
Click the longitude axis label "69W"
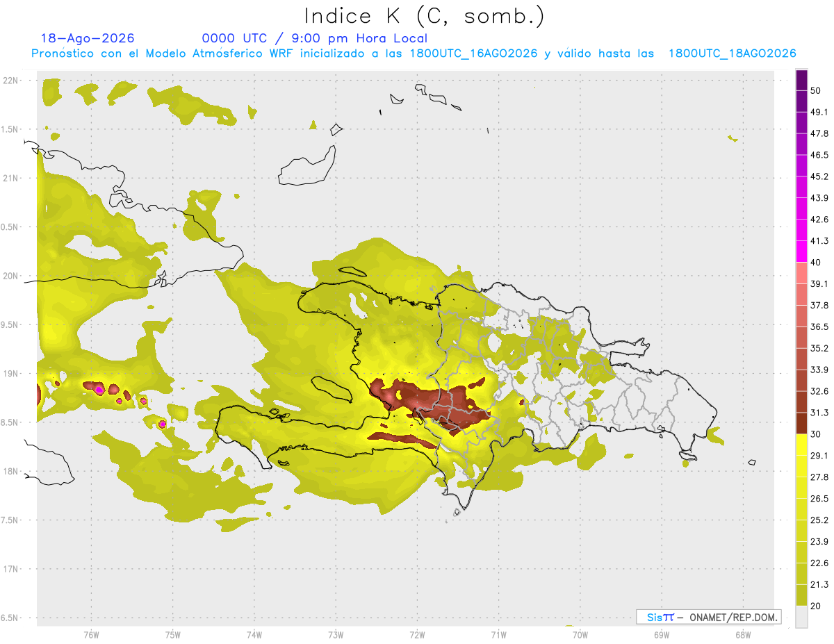click(x=662, y=634)
